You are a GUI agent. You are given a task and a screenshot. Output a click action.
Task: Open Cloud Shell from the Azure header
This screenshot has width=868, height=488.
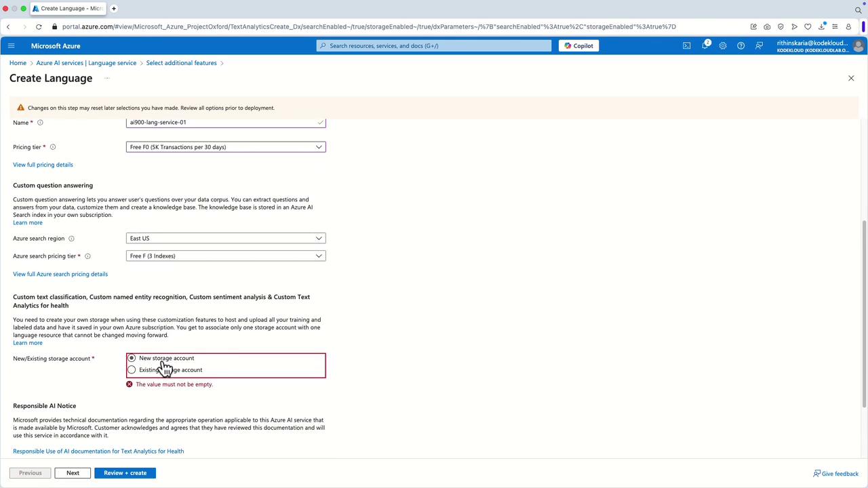click(686, 46)
